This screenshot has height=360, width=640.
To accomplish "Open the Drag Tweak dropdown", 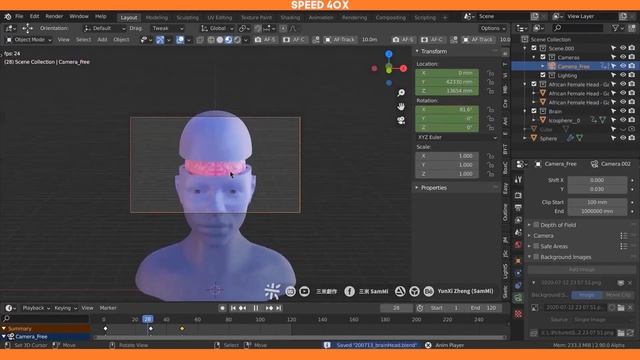I will coord(168,29).
